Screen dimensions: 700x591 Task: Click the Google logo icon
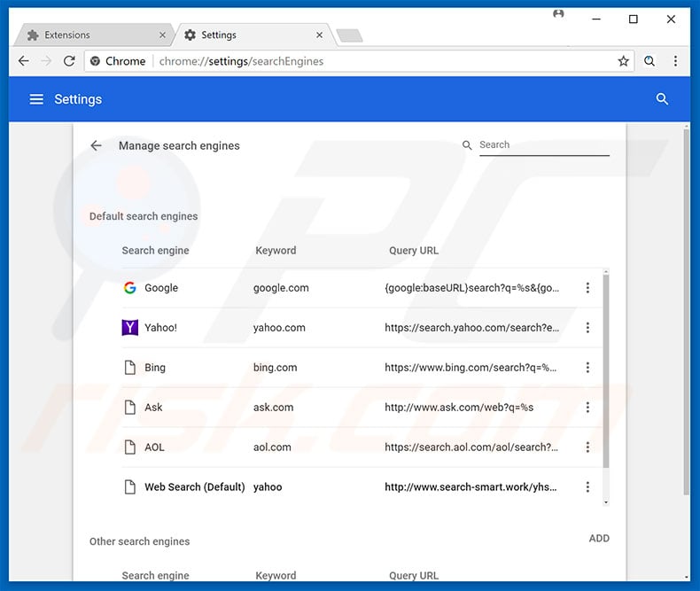pos(130,288)
